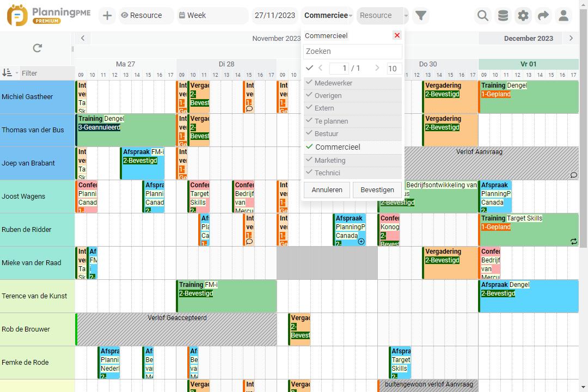
Task: Click the plus icon to add an event
Action: tap(107, 15)
